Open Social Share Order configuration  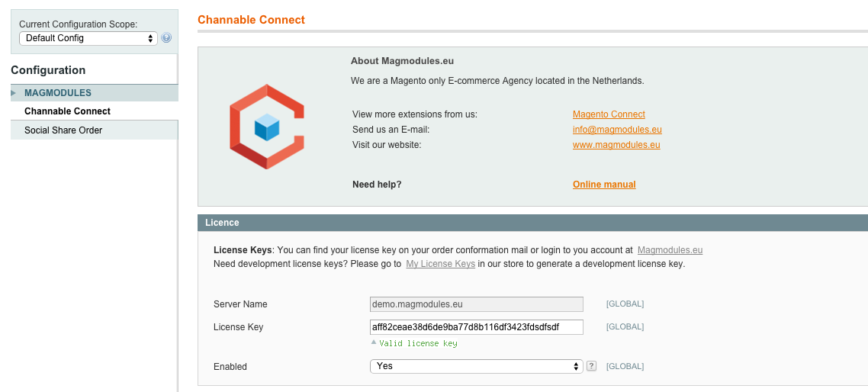tap(63, 130)
